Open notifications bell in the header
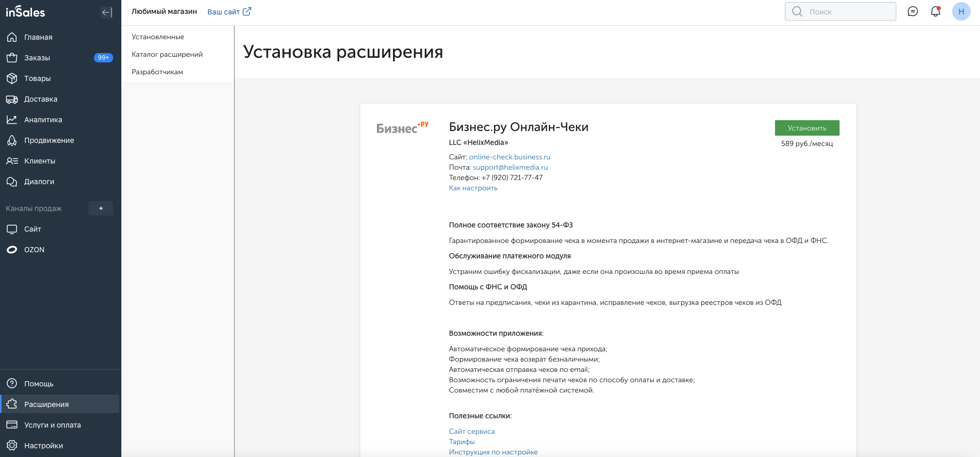Viewport: 980px width, 457px height. pos(936,11)
